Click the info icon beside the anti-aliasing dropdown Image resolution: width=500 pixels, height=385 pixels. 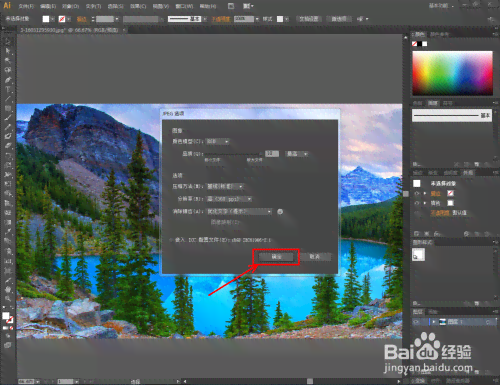(x=280, y=212)
